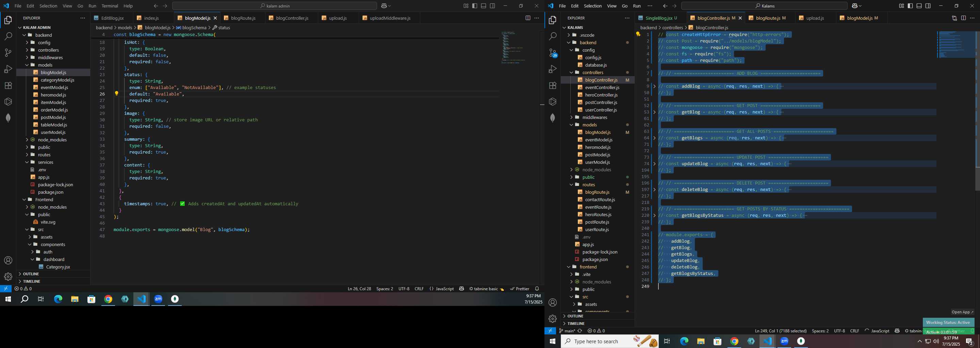980x348 pixels.
Task: Click Open App button in Kalams window
Action: click(x=962, y=312)
